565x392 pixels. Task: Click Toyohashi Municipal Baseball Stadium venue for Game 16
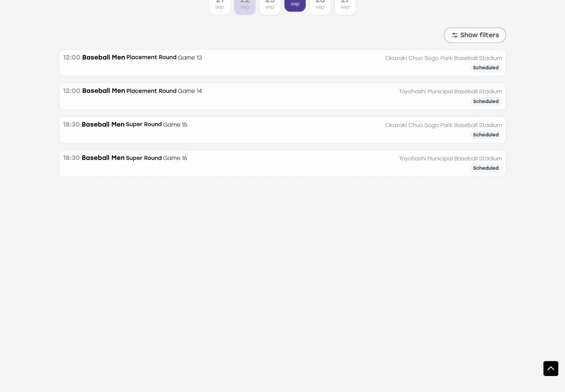click(x=450, y=159)
